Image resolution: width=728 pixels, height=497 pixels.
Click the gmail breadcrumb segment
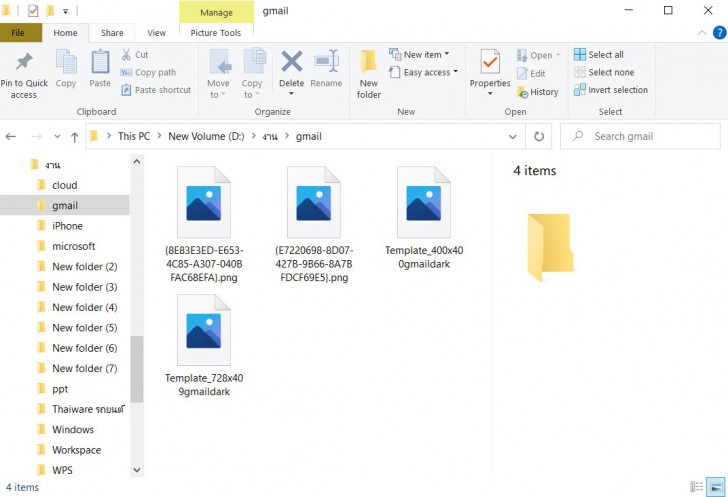[x=309, y=137]
